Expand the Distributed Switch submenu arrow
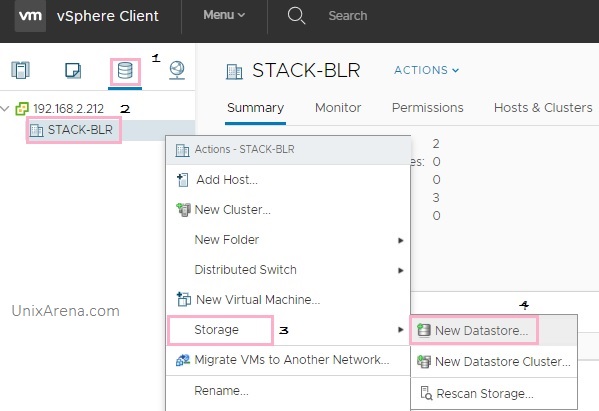Viewport: 599px width, 411px height. 400,270
